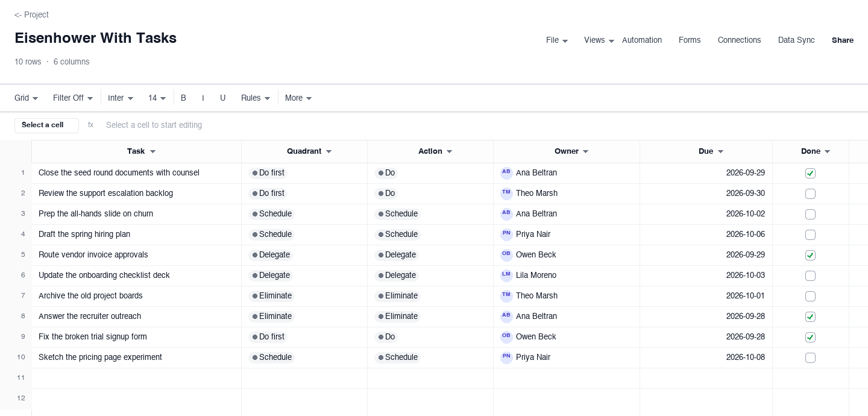
Task: Click the Task column sort arrow
Action: pyautogui.click(x=153, y=152)
